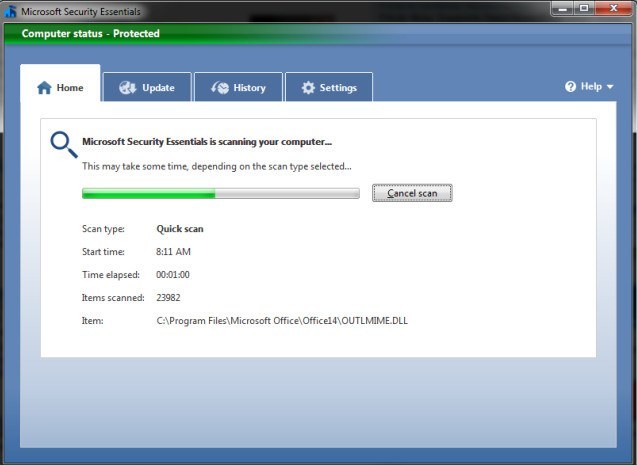Click the Update tab globe icon
637x465 pixels.
pos(128,88)
